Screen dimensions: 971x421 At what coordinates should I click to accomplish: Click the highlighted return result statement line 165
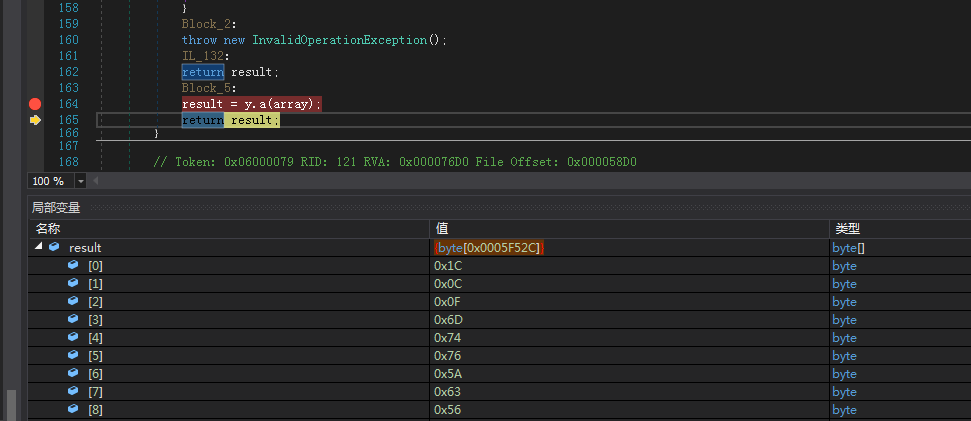click(230, 120)
